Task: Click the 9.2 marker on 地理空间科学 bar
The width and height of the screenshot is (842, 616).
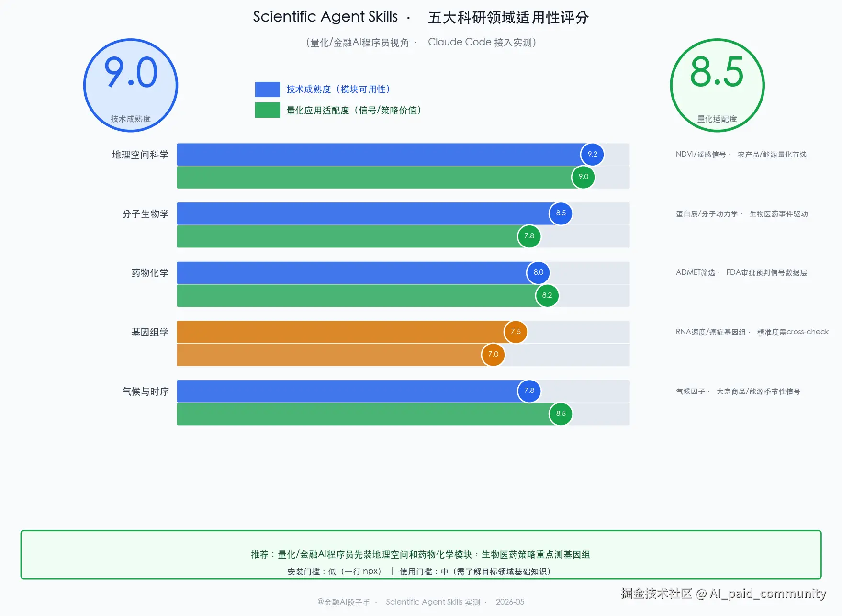Action: (593, 154)
